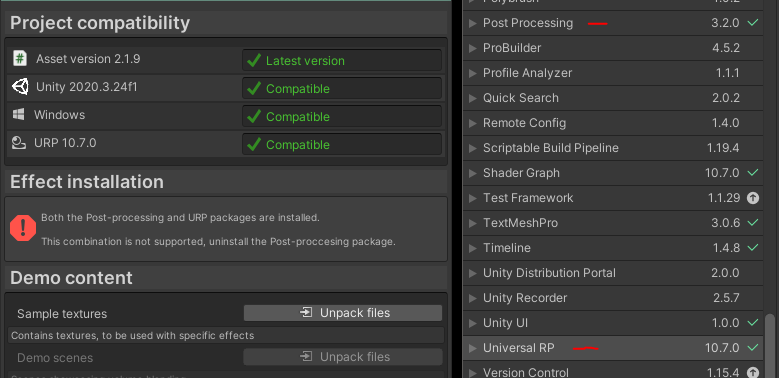
Task: Click the Shader Graph installed checkmark
Action: click(753, 172)
